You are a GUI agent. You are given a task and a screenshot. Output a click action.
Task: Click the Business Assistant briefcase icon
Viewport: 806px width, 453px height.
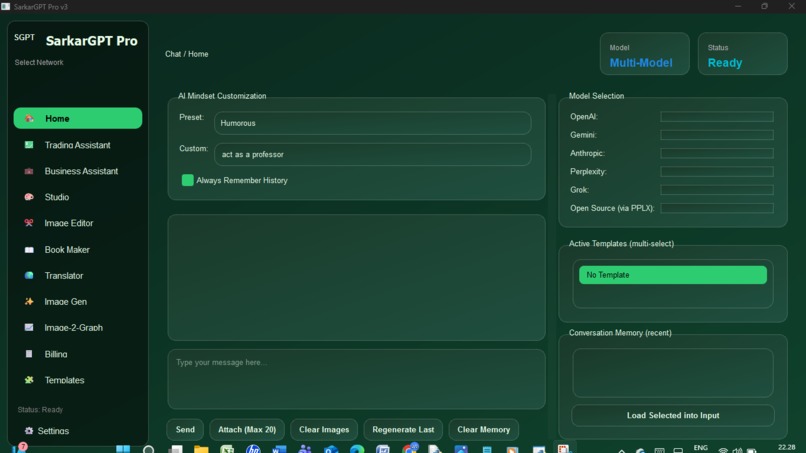click(29, 171)
